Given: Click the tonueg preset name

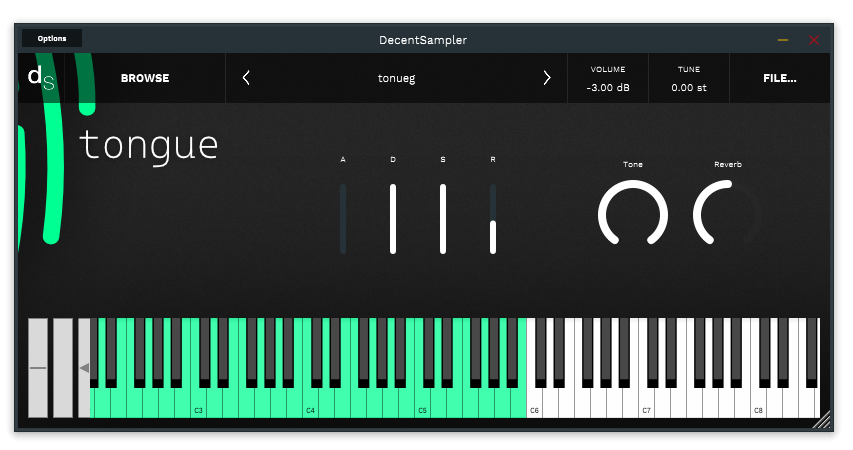Looking at the screenshot, I should click(x=397, y=78).
